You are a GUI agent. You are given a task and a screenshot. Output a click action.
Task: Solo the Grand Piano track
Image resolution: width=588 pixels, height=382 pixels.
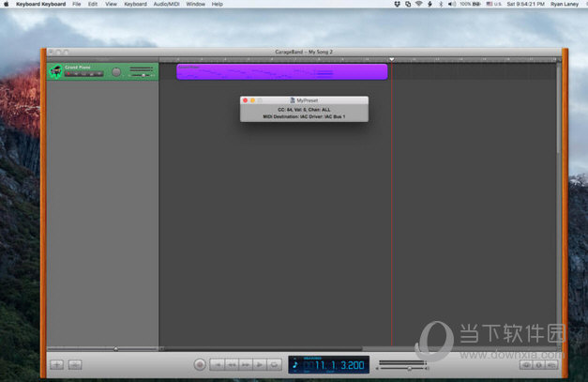coord(83,74)
